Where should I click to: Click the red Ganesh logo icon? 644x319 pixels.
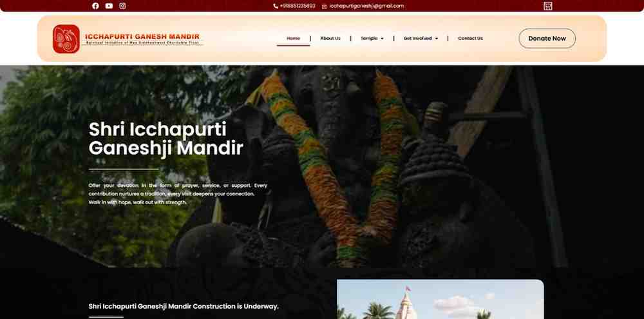click(x=66, y=39)
